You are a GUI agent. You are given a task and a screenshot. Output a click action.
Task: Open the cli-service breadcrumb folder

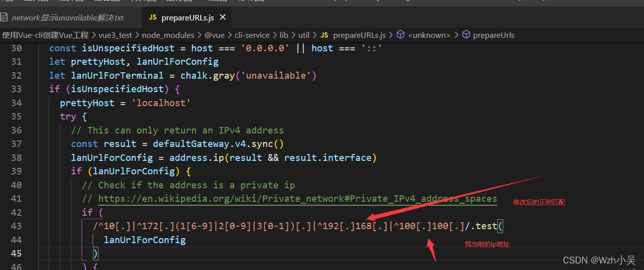click(252, 35)
